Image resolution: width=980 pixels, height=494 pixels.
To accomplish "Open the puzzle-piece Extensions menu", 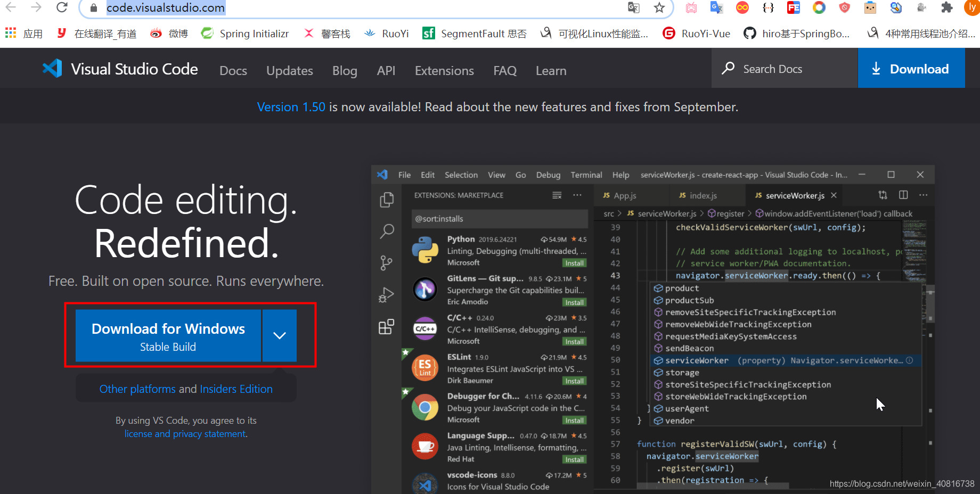I will 947,7.
